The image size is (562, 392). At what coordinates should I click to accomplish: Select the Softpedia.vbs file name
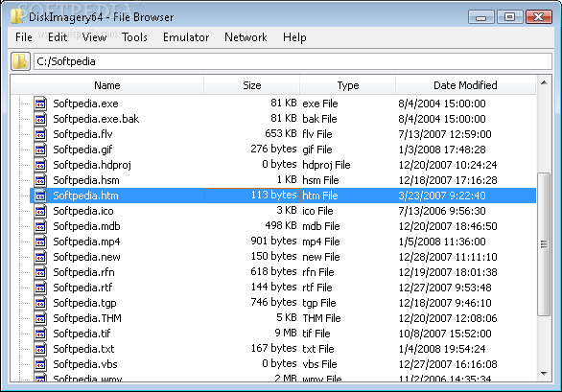[85, 364]
